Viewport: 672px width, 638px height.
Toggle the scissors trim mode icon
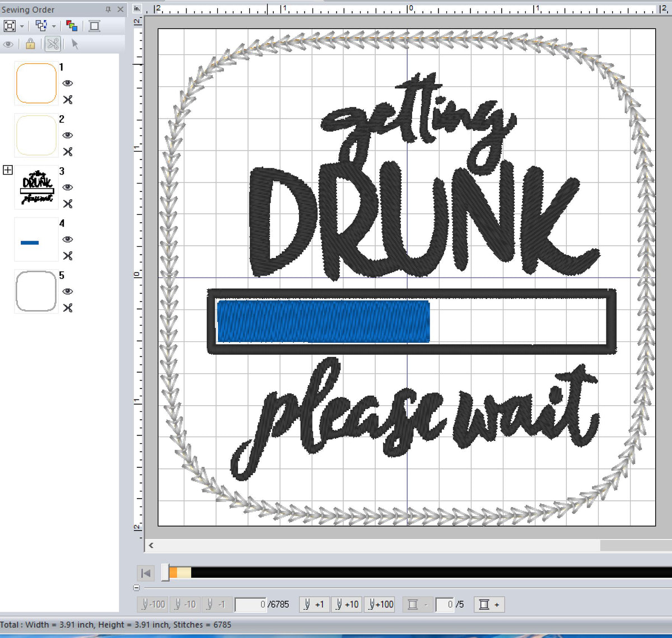click(52, 44)
